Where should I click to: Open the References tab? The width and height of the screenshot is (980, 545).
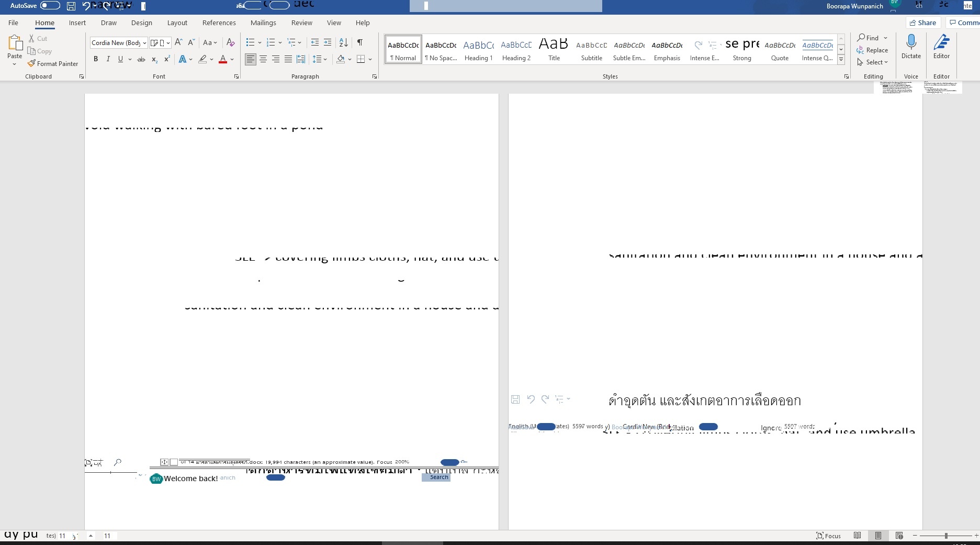219,23
